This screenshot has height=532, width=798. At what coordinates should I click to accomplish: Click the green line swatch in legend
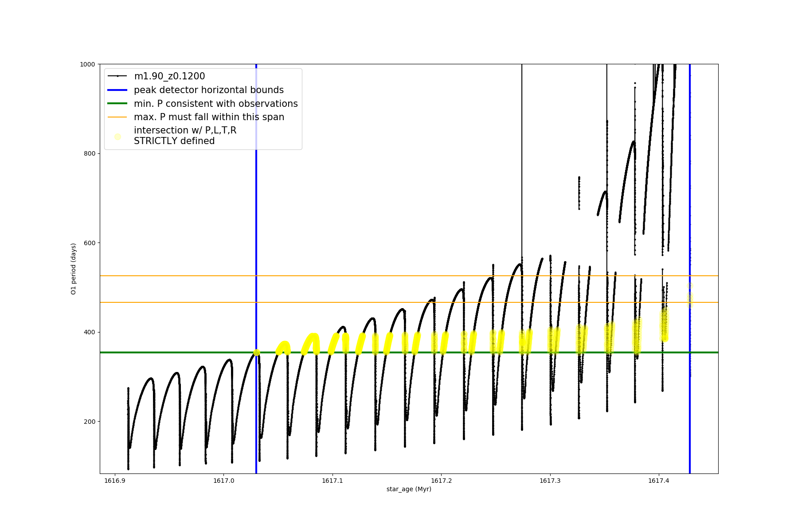(117, 104)
